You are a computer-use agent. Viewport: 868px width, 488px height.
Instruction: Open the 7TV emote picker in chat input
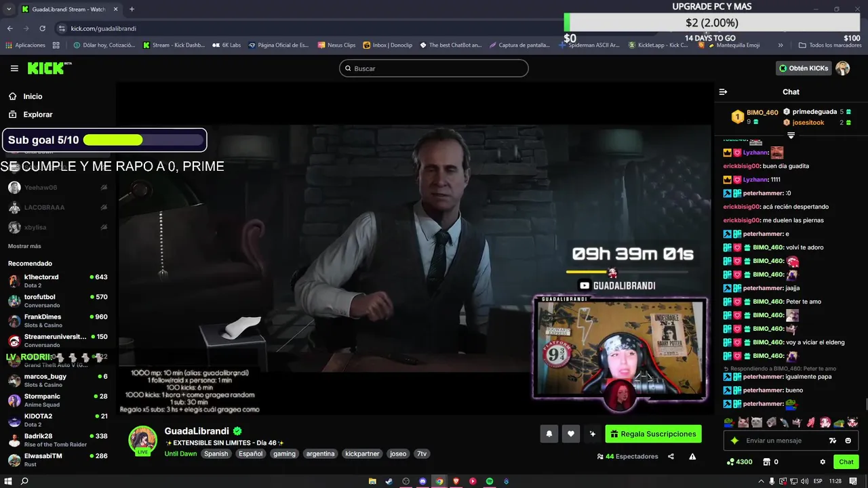pos(833,441)
